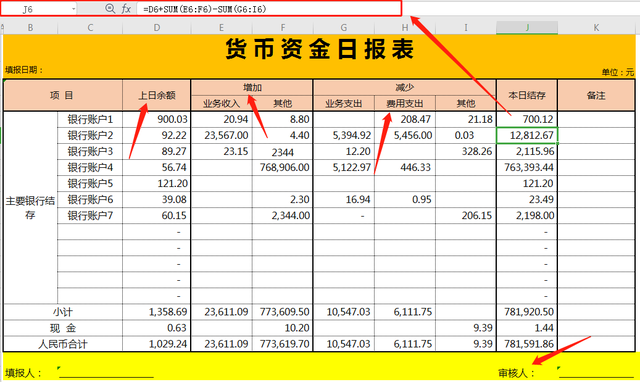Click the cell with value 23,567.00
Viewport: 640px width, 382px height.
click(221, 135)
